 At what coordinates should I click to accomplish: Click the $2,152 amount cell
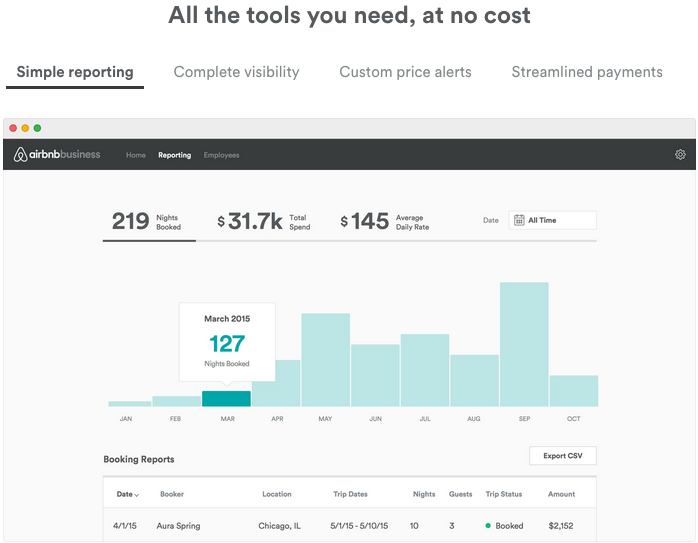tap(561, 526)
